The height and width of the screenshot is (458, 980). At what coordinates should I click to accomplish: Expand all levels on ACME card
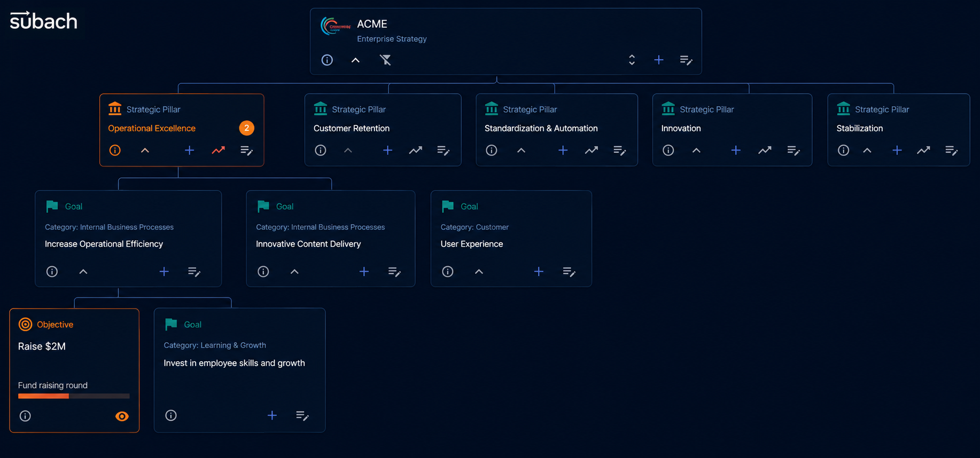(632, 60)
